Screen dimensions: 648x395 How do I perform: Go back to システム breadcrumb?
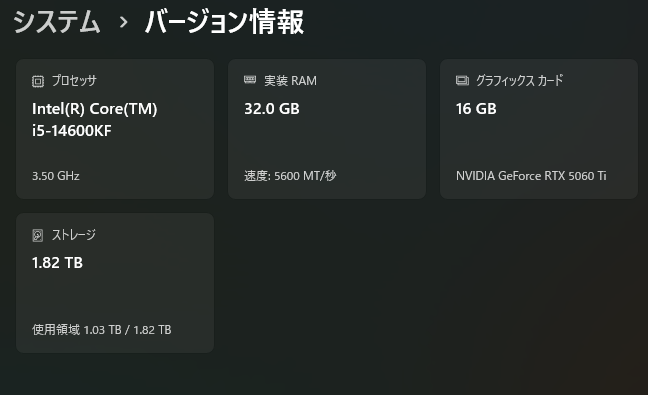tap(57, 22)
